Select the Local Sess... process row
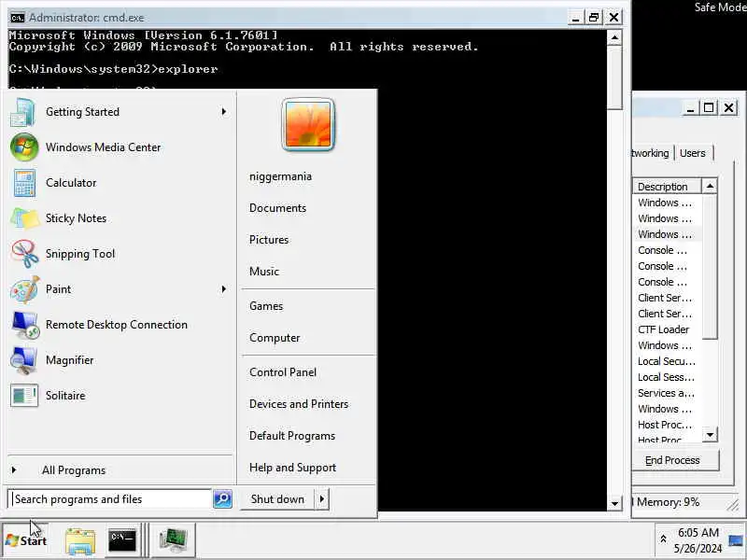The width and height of the screenshot is (747, 560). pyautogui.click(x=667, y=377)
